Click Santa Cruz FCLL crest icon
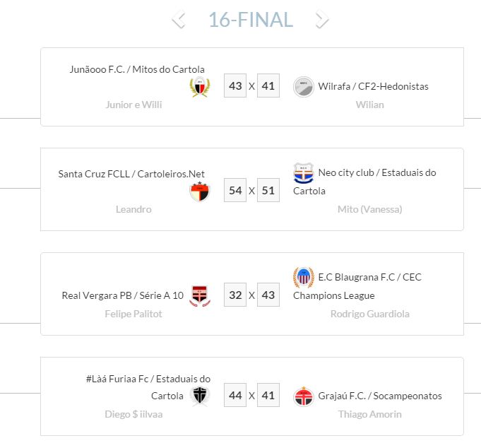Screen dimensions: 481x448 (x=199, y=191)
